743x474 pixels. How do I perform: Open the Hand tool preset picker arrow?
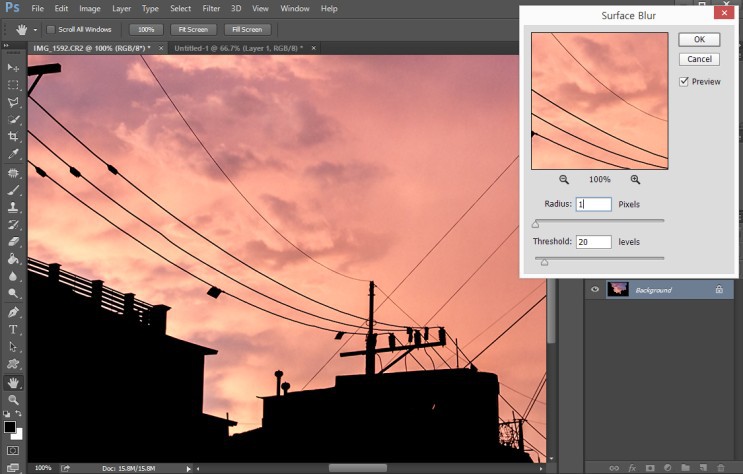(35, 30)
